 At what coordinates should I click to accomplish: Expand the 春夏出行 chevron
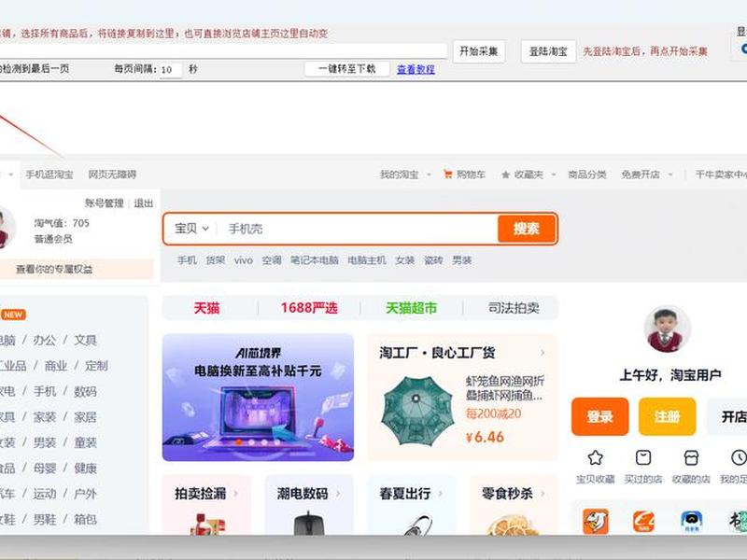(440, 494)
